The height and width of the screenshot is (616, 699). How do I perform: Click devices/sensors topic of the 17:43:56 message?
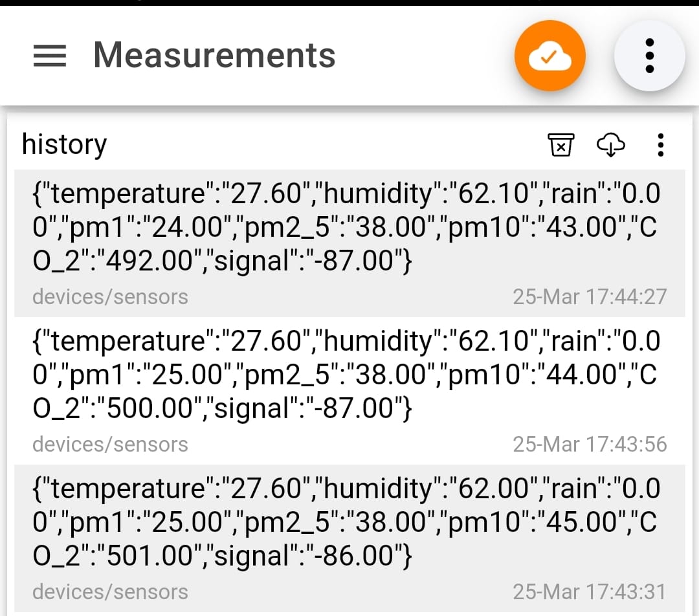tap(110, 445)
